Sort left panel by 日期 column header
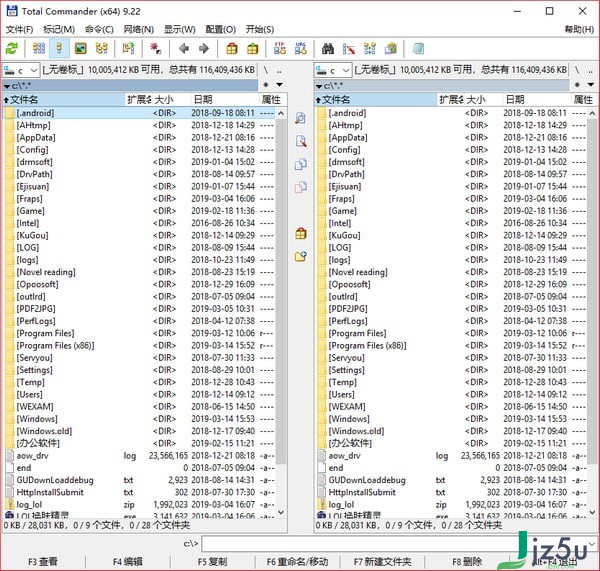The image size is (600, 571). [x=225, y=100]
